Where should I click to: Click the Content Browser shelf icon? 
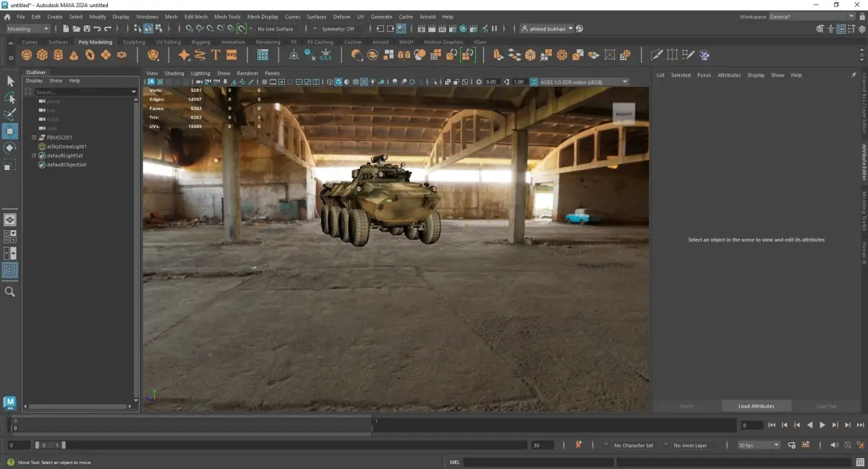click(x=263, y=55)
